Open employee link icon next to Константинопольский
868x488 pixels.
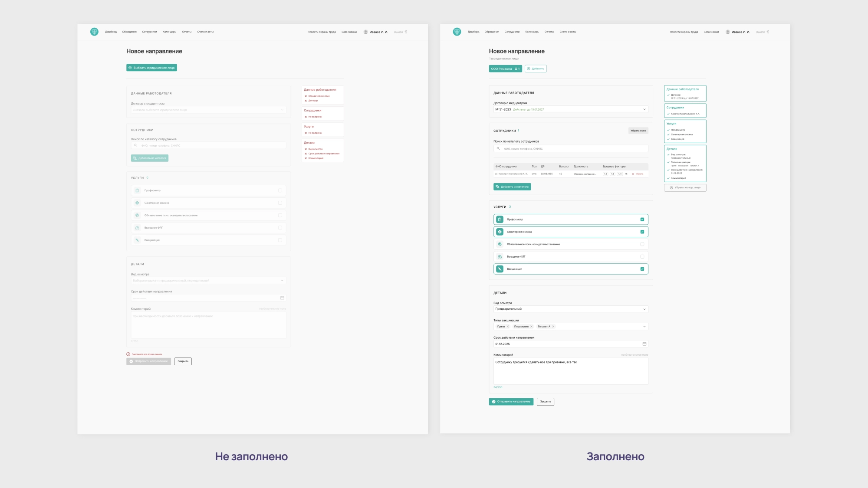click(x=496, y=174)
